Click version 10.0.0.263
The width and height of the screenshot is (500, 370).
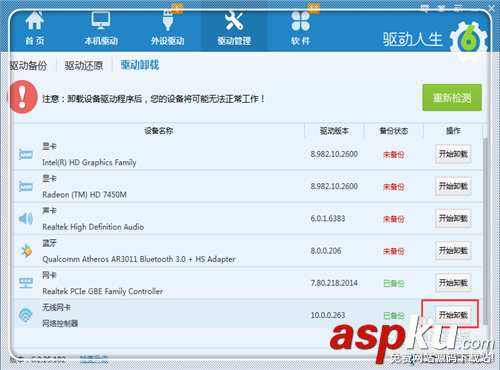[x=328, y=315]
